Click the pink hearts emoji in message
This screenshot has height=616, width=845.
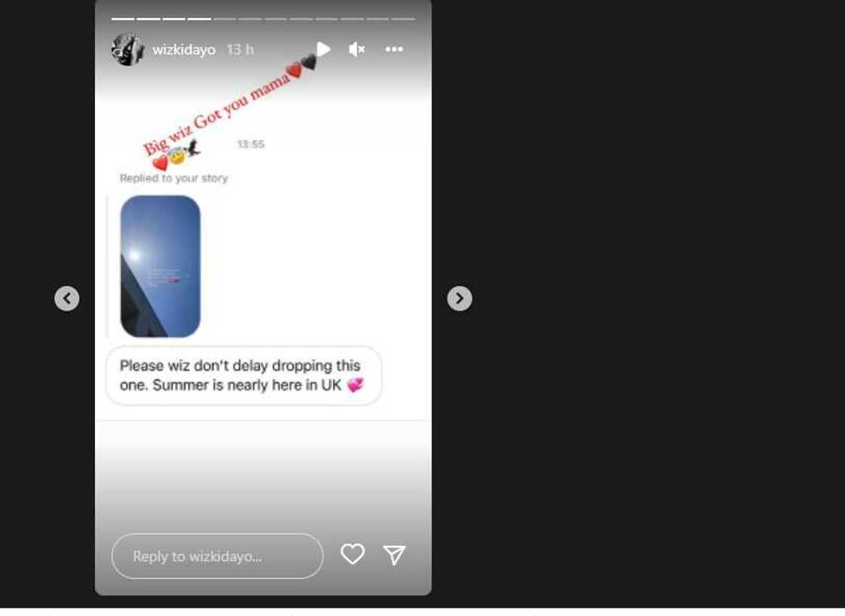[x=355, y=385]
